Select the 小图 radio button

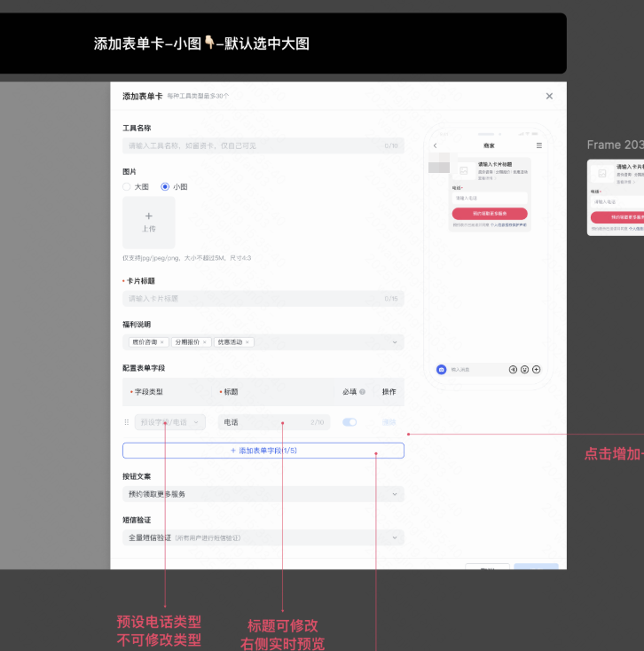pos(165,187)
